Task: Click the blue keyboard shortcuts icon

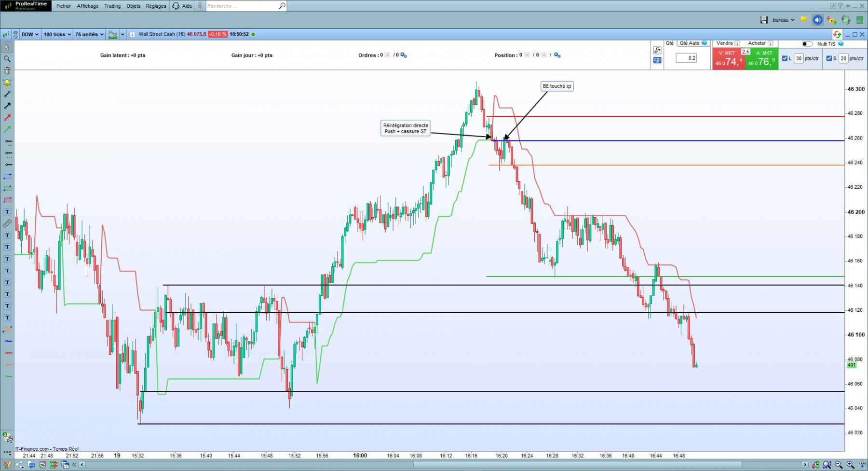Action: tap(657, 60)
